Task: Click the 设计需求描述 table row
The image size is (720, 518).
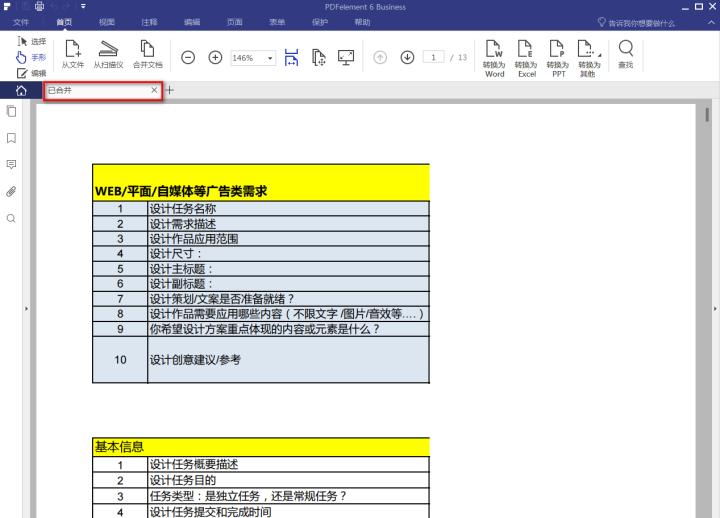Action: click(261, 224)
